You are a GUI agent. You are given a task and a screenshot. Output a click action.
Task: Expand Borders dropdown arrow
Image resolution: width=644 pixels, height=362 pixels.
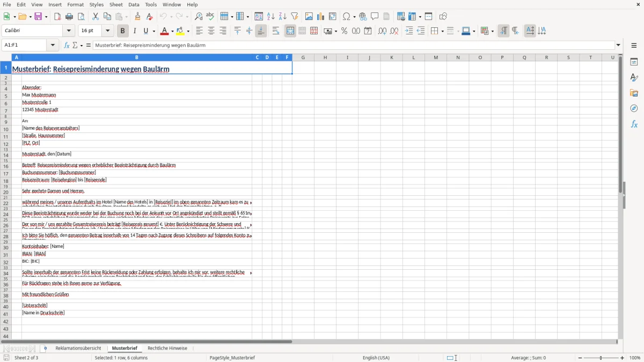(442, 31)
